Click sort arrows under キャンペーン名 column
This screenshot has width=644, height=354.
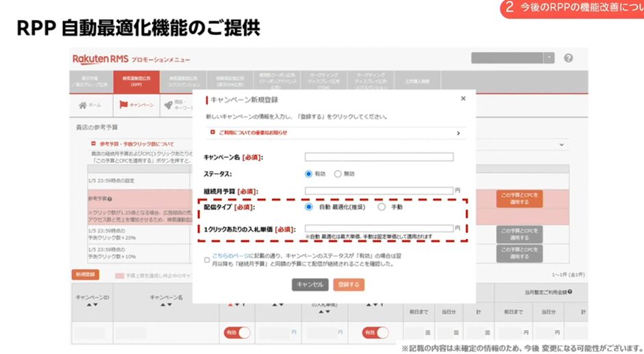166,305
